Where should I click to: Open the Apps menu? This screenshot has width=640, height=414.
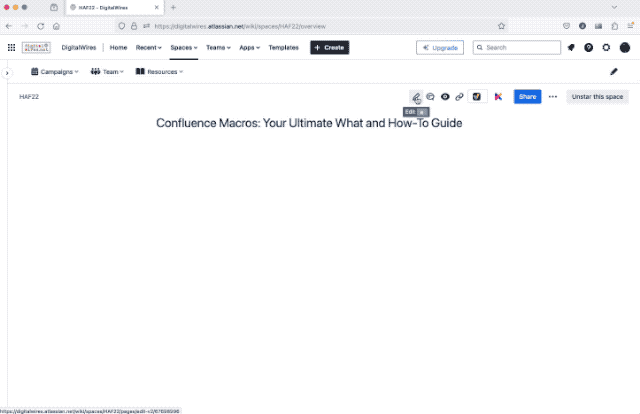tap(249, 48)
